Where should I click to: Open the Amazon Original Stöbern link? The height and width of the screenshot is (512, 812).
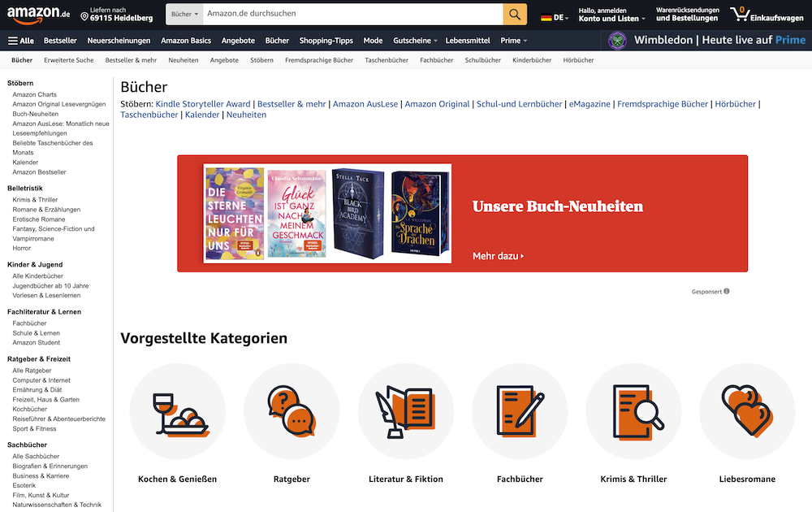[437, 104]
